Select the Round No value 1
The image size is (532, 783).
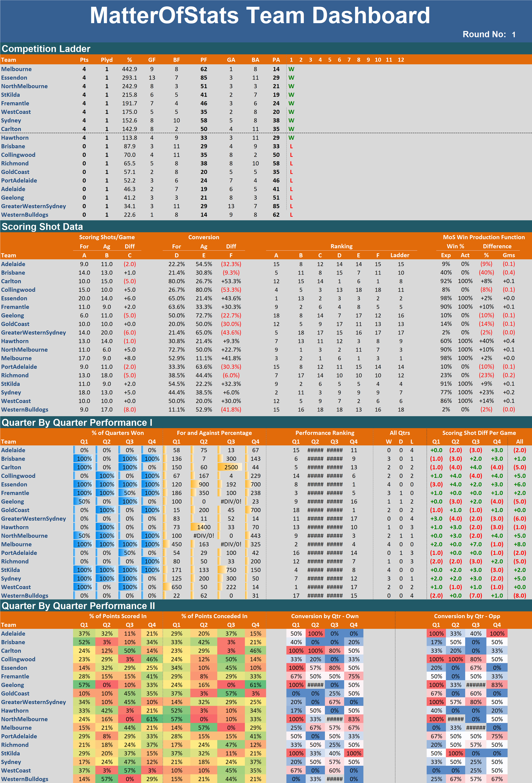coord(513,34)
